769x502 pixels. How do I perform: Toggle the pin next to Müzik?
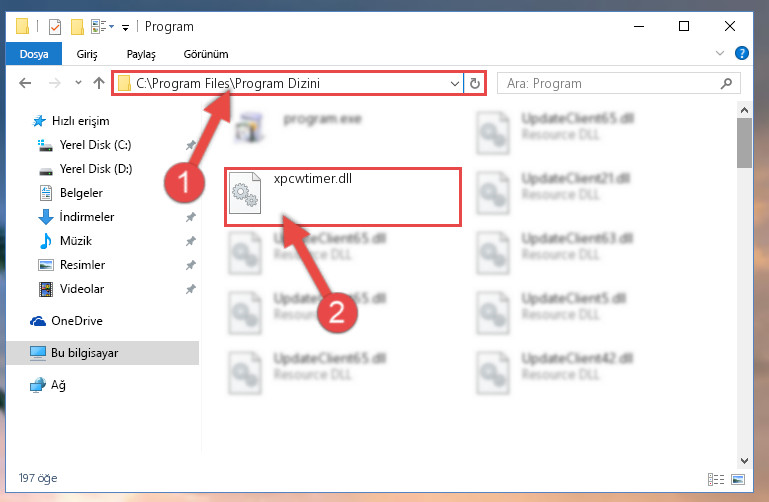click(x=191, y=241)
